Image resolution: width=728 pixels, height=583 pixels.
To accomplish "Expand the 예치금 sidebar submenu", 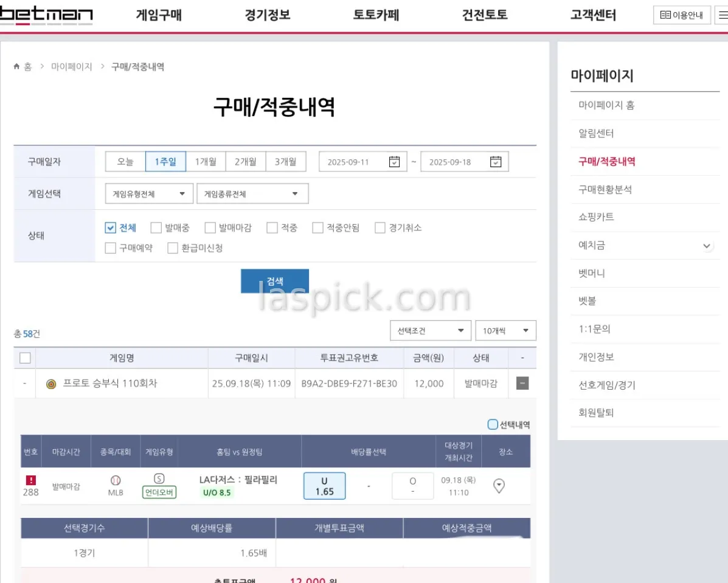I will tap(706, 246).
